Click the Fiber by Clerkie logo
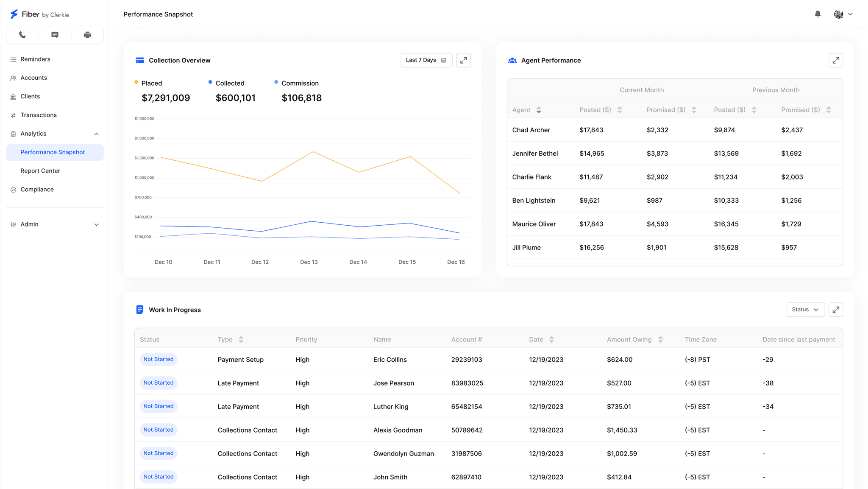This screenshot has height=489, width=868. point(39,14)
